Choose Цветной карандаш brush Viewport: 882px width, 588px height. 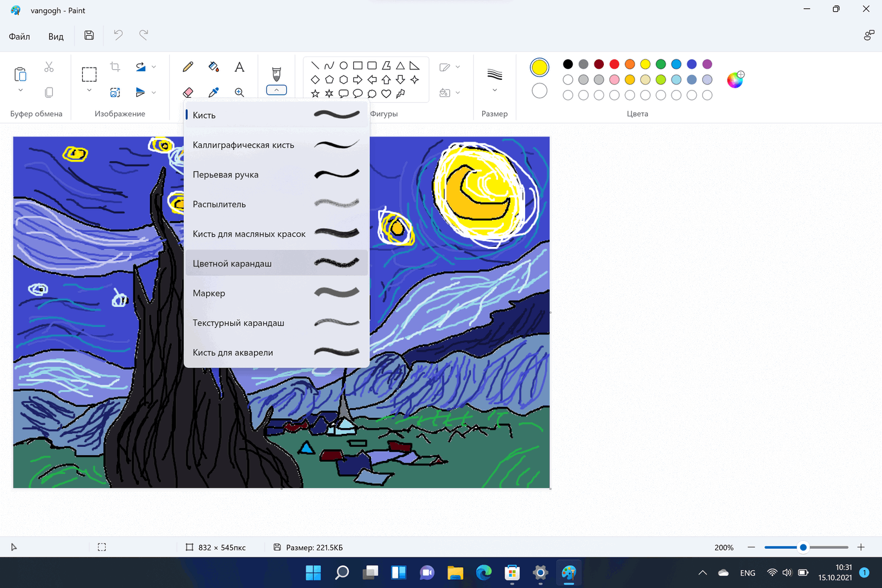coord(276,263)
